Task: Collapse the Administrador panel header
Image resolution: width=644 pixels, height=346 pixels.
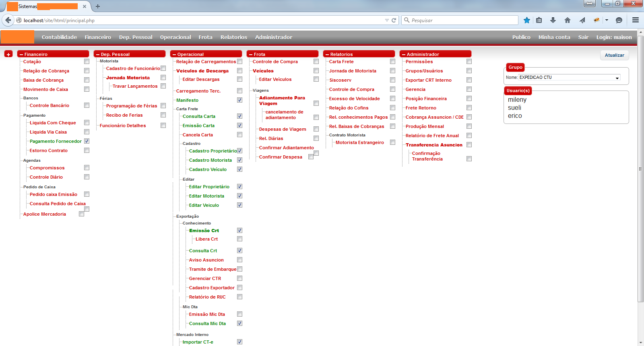Action: click(436, 54)
